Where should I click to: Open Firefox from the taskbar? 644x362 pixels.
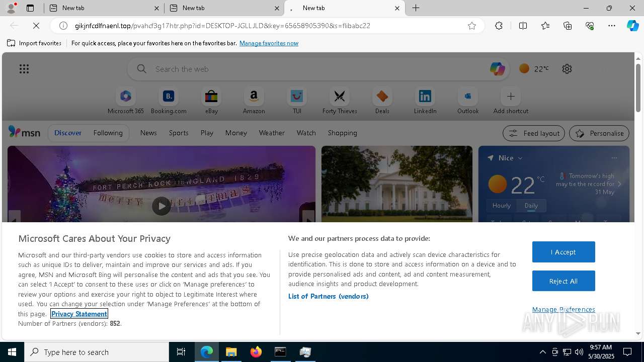[x=256, y=352]
